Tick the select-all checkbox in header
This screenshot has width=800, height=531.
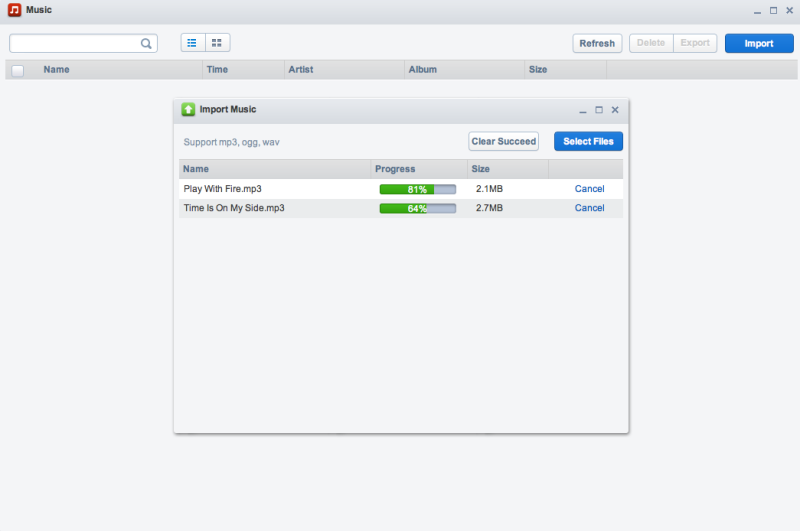[x=17, y=70]
